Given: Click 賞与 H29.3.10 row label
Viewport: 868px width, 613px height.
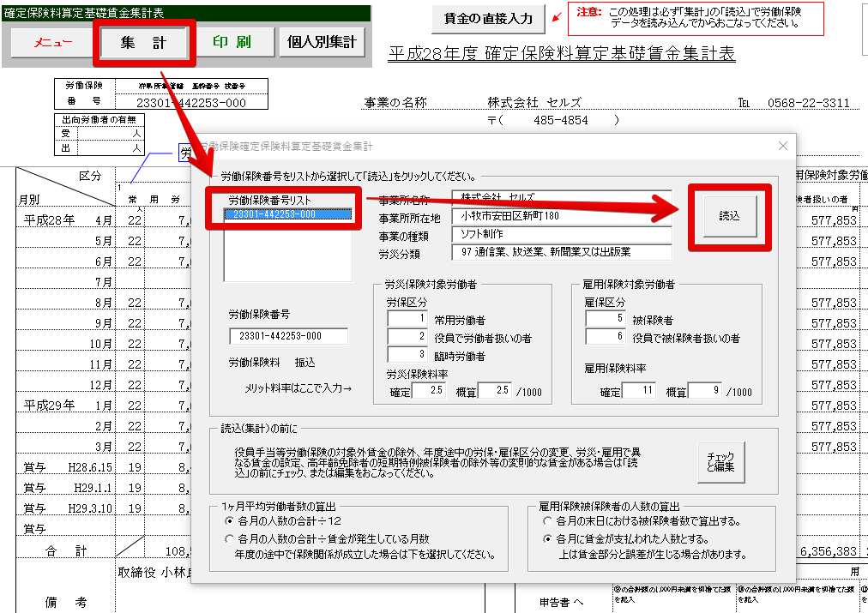Looking at the screenshot, I should [x=68, y=508].
